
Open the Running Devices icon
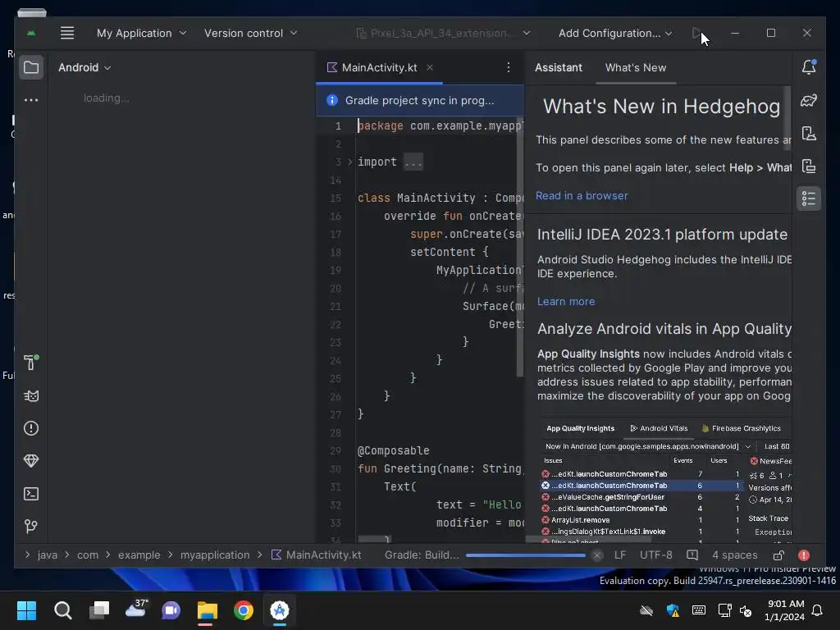(x=808, y=166)
